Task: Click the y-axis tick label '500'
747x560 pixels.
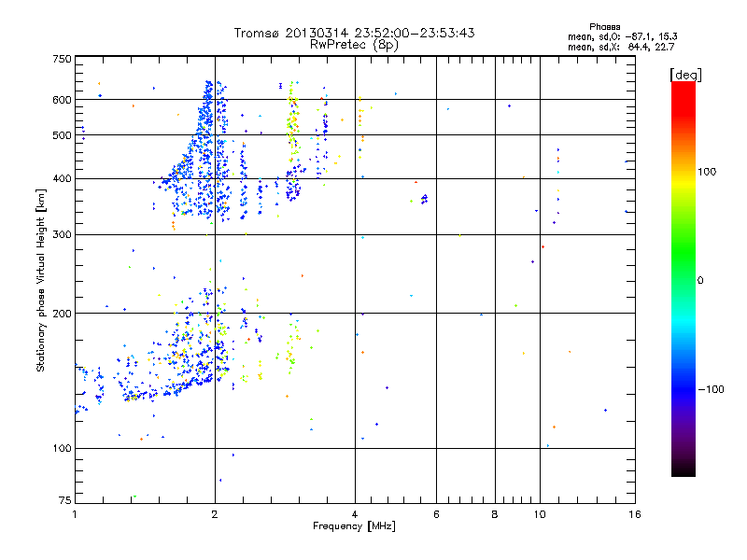Action: click(x=62, y=135)
